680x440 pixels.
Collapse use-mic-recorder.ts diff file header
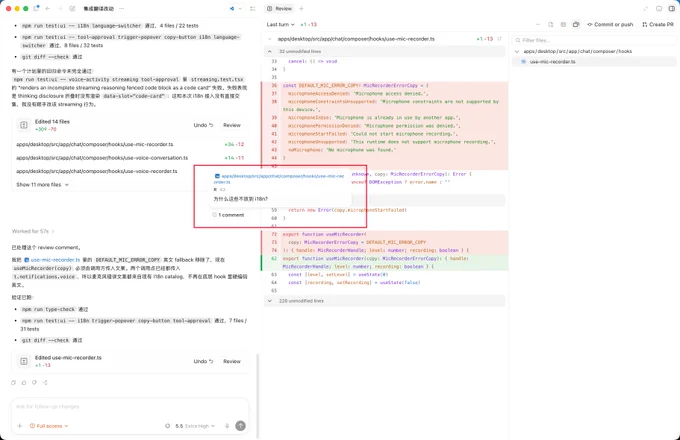point(270,39)
